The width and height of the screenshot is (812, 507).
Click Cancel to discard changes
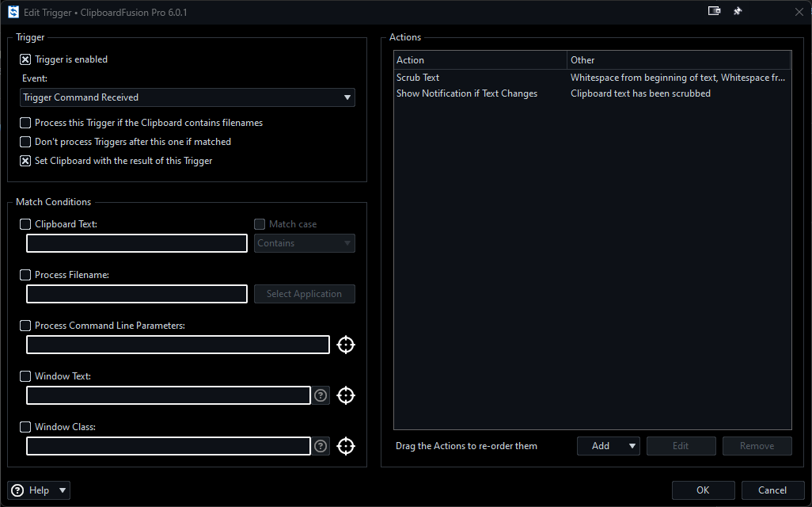772,490
